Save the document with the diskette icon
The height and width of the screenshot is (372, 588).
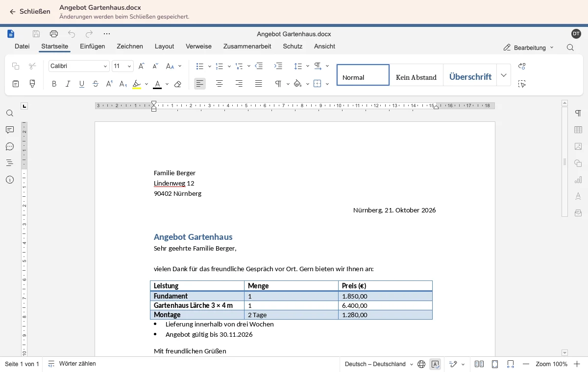(36, 34)
